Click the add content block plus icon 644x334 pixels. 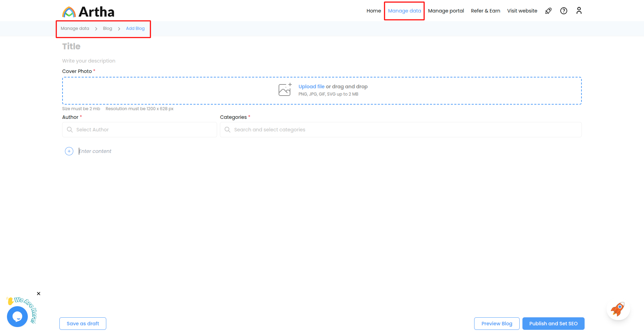(x=69, y=151)
